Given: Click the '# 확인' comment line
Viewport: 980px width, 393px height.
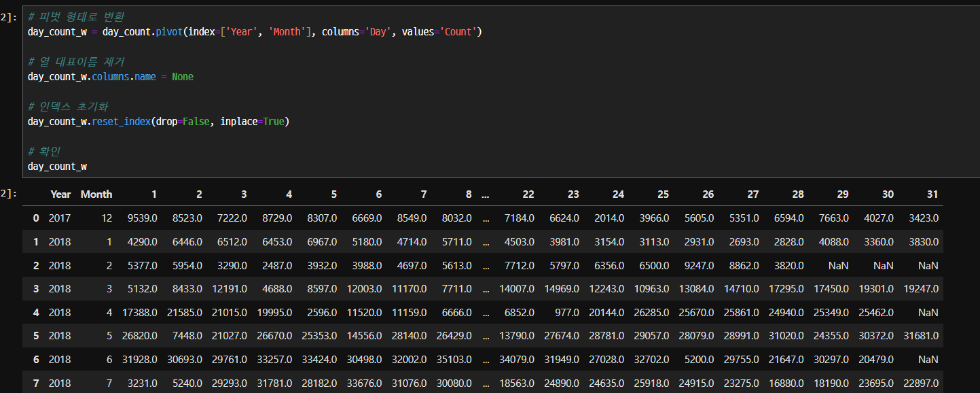Looking at the screenshot, I should 44,151.
